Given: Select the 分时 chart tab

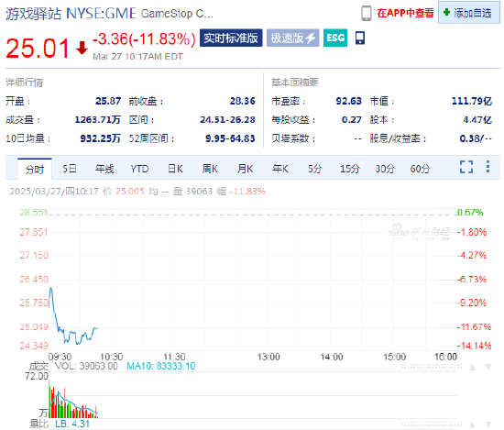Looking at the screenshot, I should [35, 169].
